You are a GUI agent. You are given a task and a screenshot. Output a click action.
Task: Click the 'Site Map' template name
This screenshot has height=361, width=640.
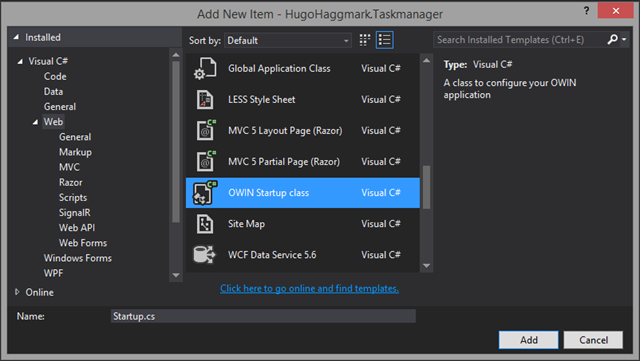(x=247, y=224)
